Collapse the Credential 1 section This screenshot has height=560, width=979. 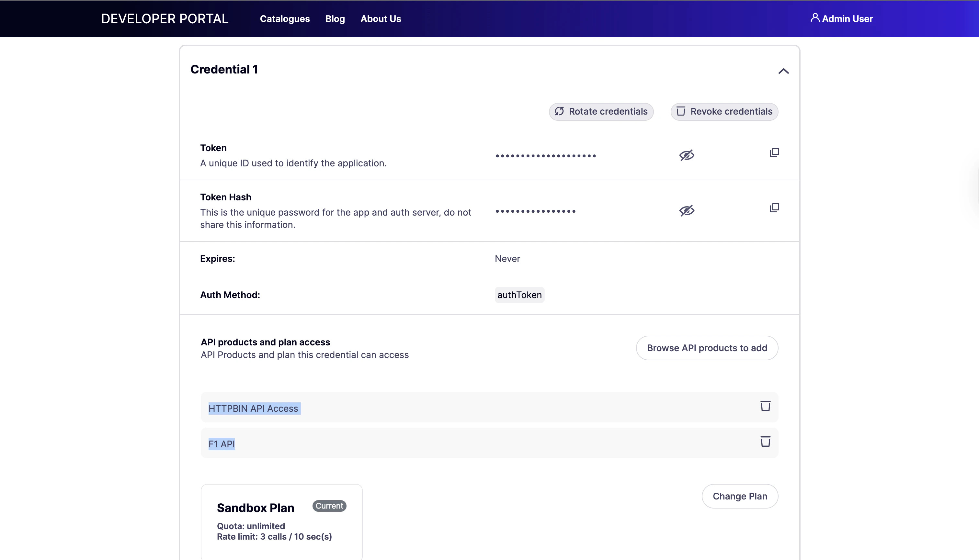783,71
